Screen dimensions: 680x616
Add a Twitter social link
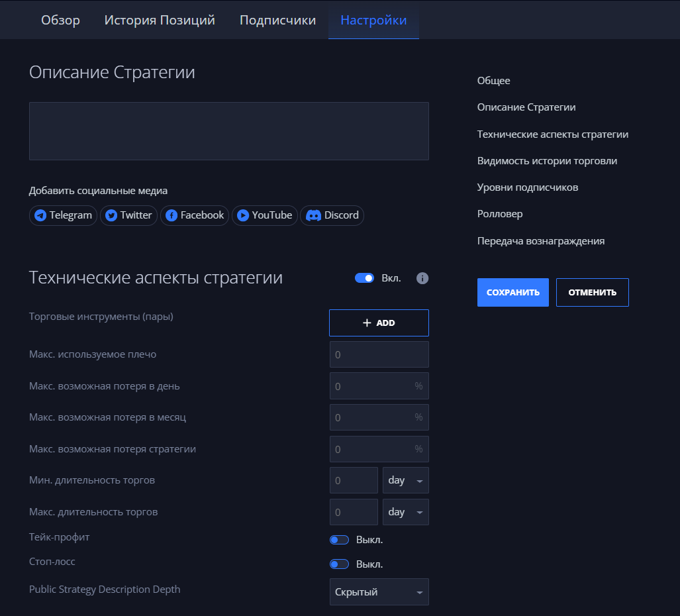[128, 215]
